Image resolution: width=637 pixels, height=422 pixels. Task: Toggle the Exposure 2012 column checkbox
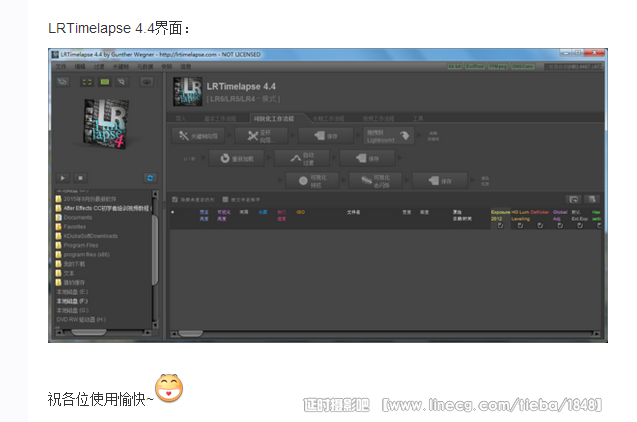pyautogui.click(x=500, y=225)
